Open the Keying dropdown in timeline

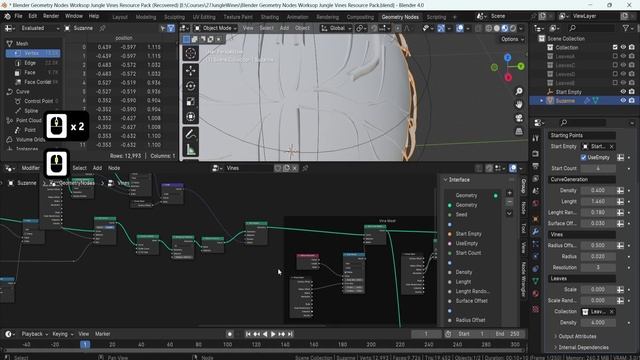(x=62, y=334)
